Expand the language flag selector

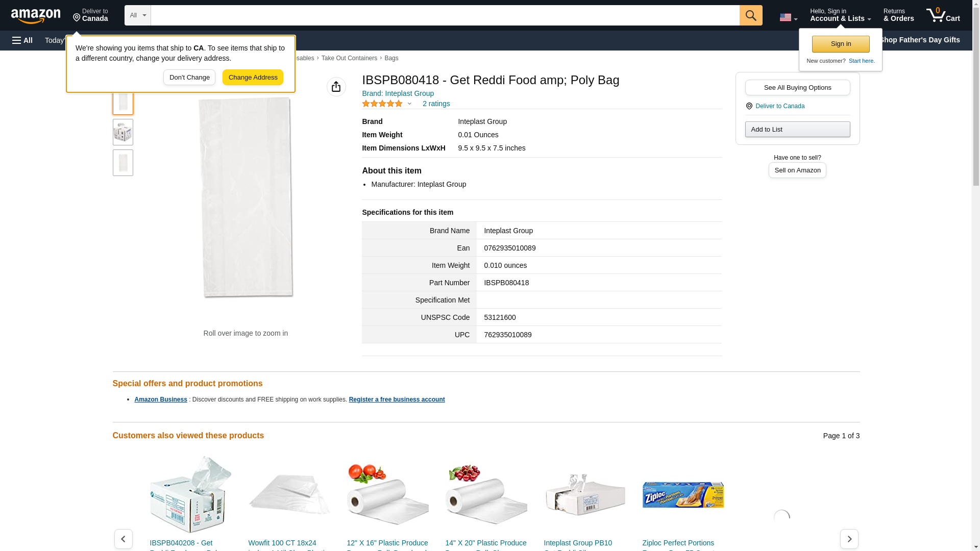[x=788, y=17]
